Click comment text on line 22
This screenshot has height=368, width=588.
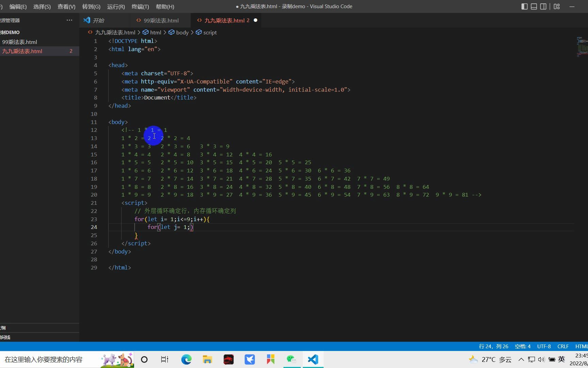click(185, 211)
